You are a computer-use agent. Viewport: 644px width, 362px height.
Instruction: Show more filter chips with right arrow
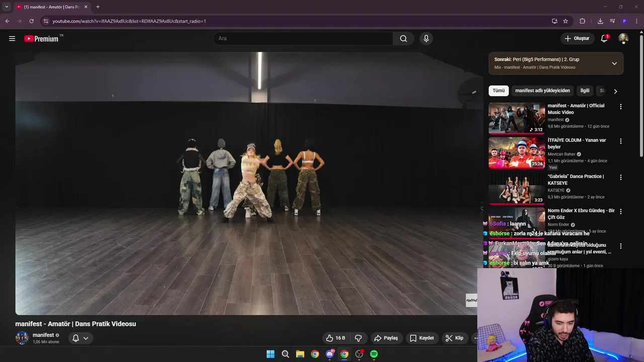(615, 91)
